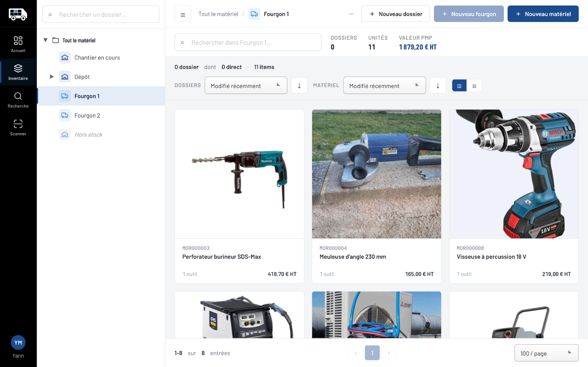The width and height of the screenshot is (588, 367).
Task: Expand the Dépôt tree node
Action: pos(52,77)
